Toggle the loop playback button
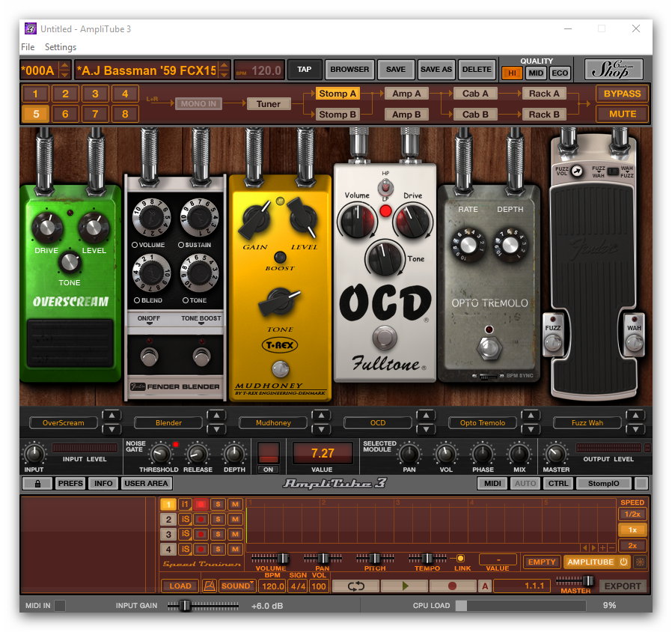672x632 pixels. pyautogui.click(x=355, y=586)
